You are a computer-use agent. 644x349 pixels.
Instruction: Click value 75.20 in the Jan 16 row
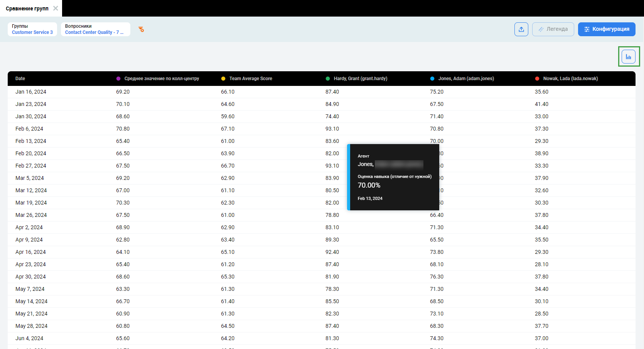pos(437,92)
